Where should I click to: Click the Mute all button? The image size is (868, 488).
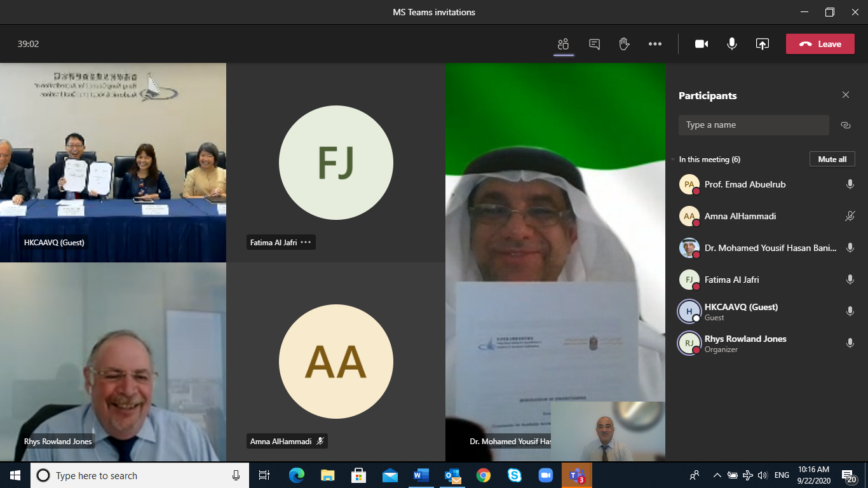(x=832, y=159)
